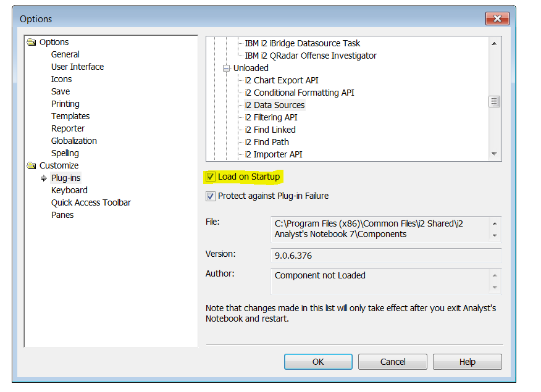
Task: Open the Quick Access Toolbar settings
Action: tap(91, 202)
